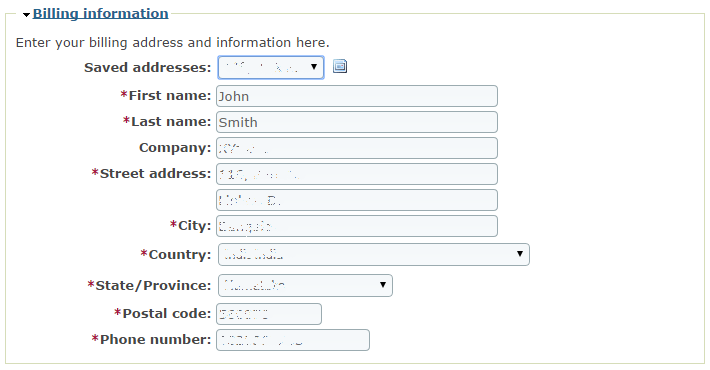The height and width of the screenshot is (370, 710).
Task: Open the Billing information fieldset link
Action: point(100,14)
